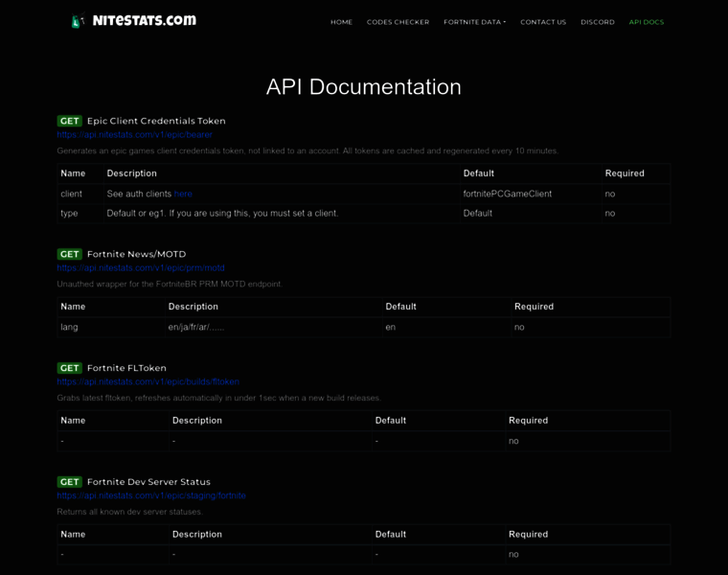Select the 'Fortnite News/MOTD' heading
Screen dimensions: 728x575
click(136, 254)
